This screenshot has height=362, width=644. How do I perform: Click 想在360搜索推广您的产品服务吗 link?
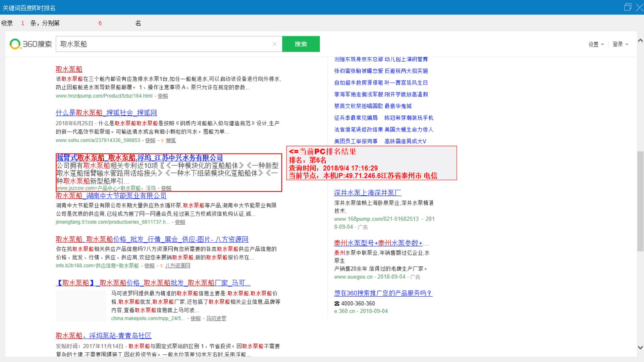coord(383,293)
